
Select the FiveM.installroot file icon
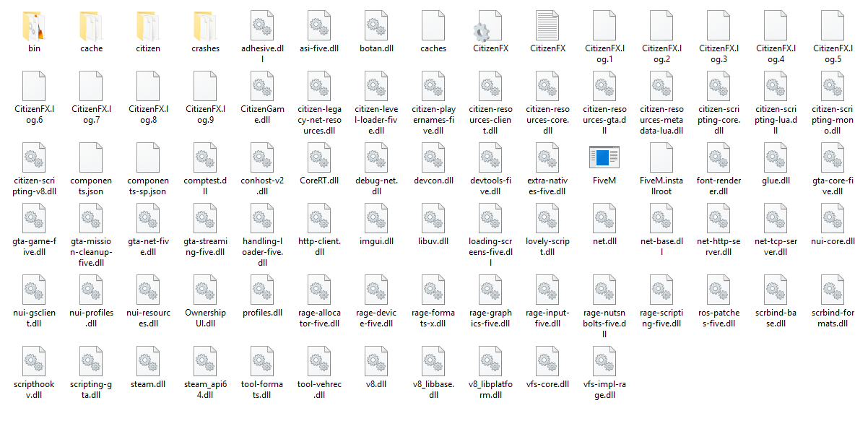662,157
